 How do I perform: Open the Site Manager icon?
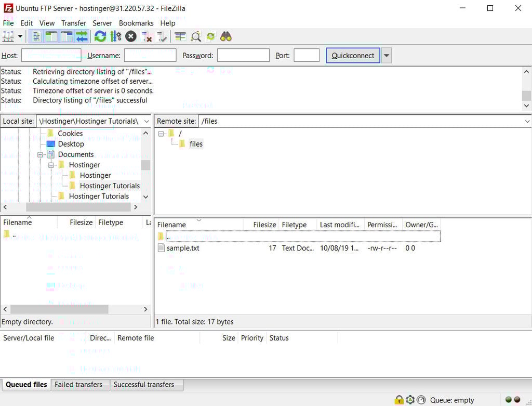coord(9,36)
